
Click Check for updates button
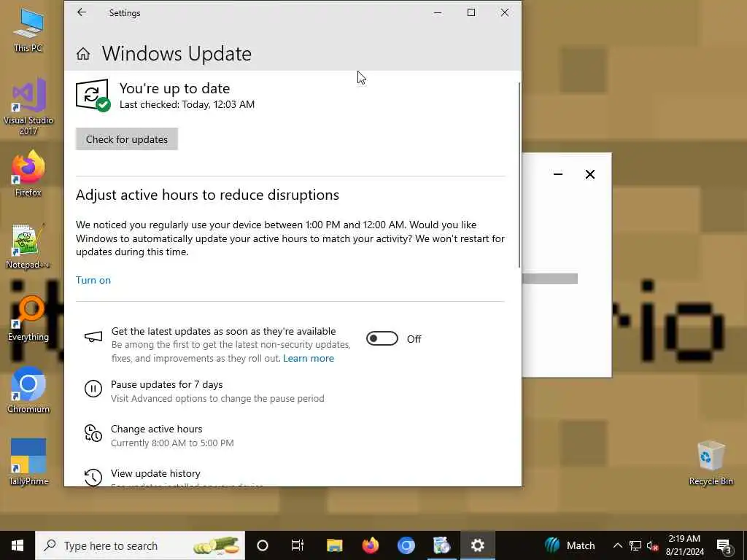127,139
